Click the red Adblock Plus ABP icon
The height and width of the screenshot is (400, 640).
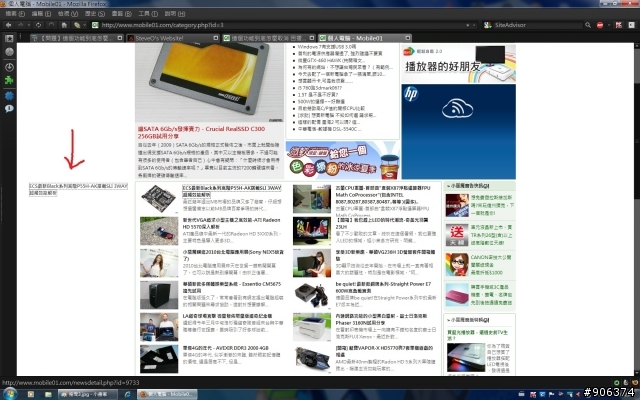coord(600,25)
